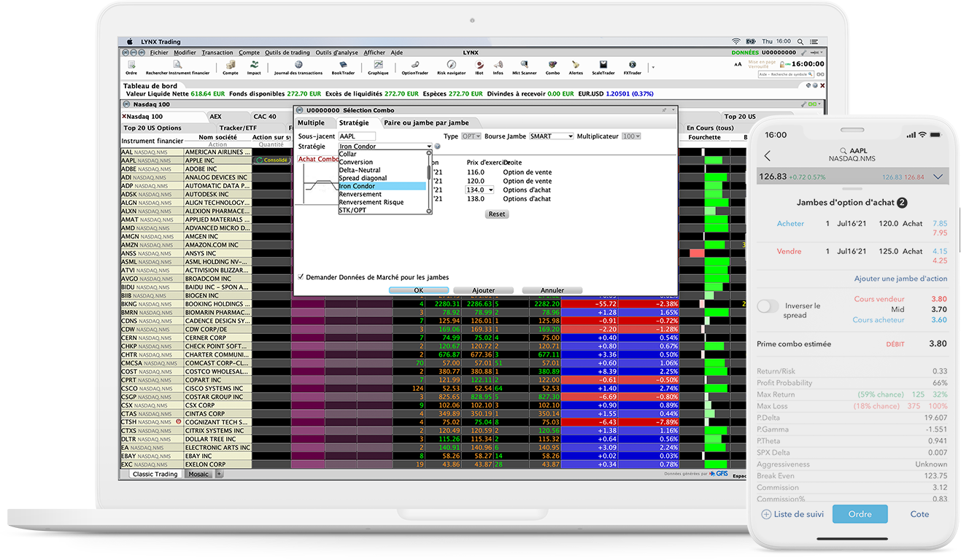Click the Ajouter button

click(x=484, y=290)
